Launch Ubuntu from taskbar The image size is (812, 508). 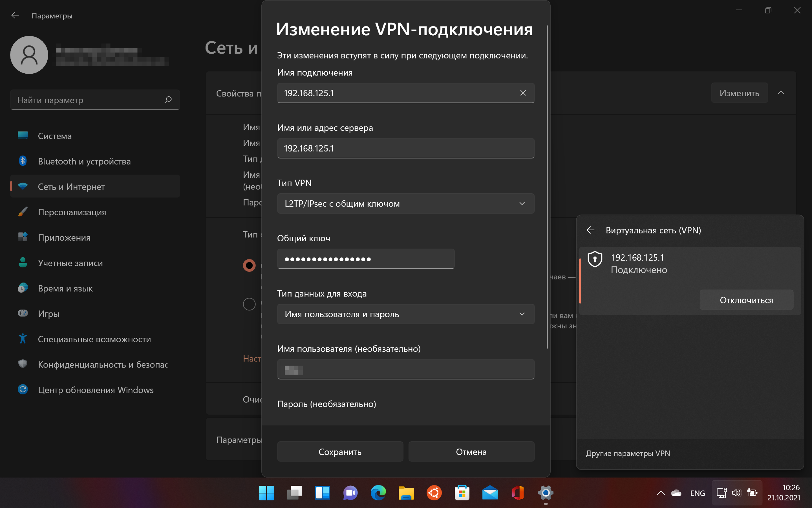434,492
